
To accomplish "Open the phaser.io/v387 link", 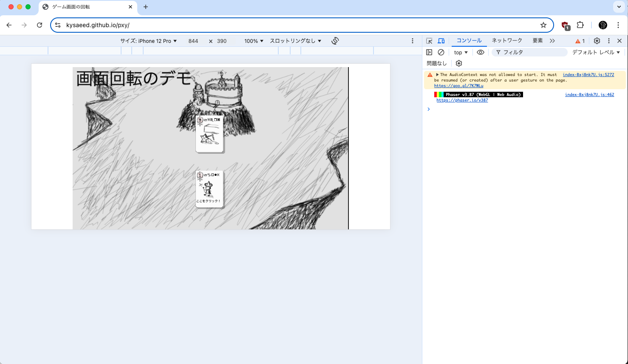I will [462, 100].
